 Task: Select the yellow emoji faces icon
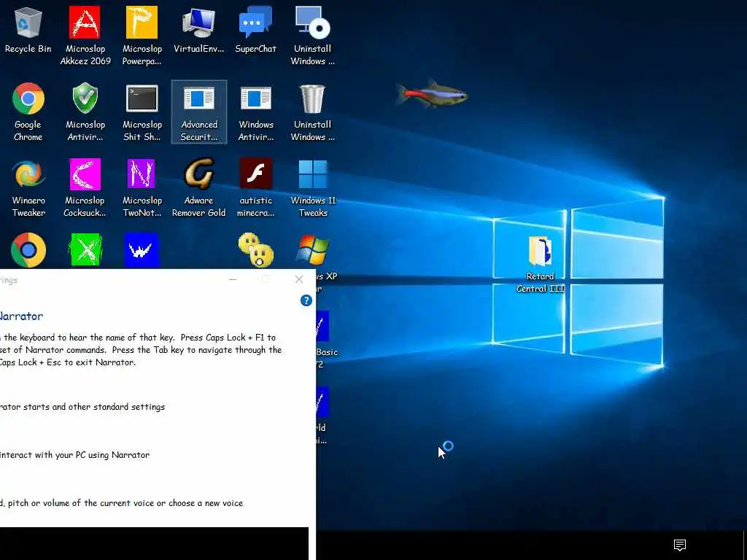tap(256, 250)
